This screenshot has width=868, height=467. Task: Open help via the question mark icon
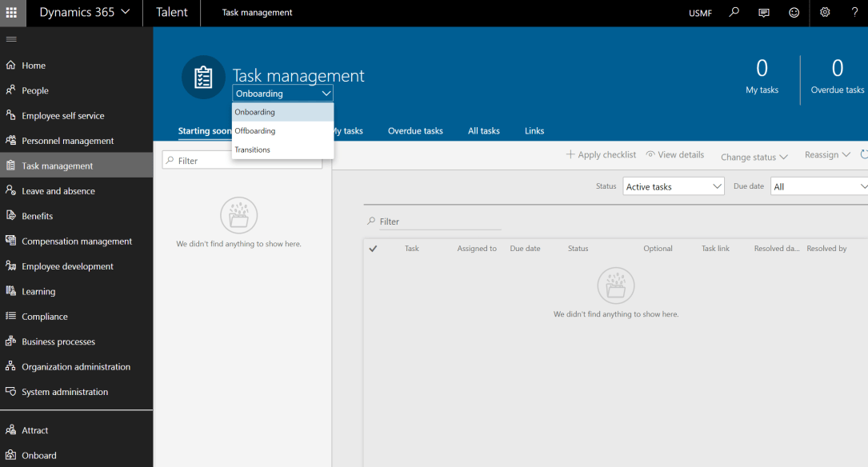(854, 13)
